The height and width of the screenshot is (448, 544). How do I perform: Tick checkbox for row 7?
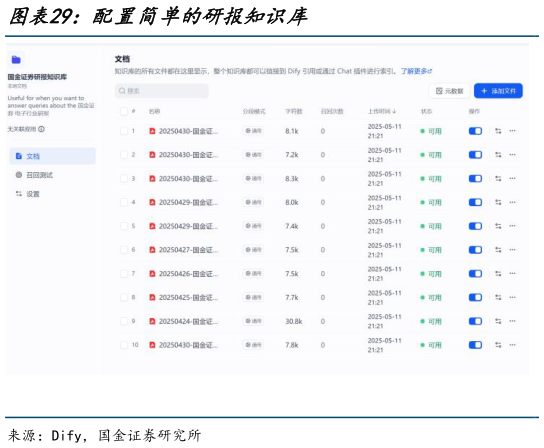[x=124, y=274]
